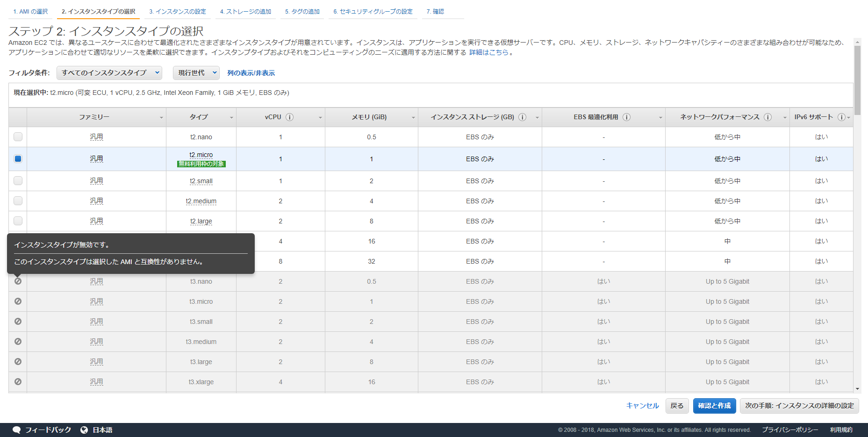
Task: Deselect the currently checked t2.micro instance
Action: pos(18,159)
